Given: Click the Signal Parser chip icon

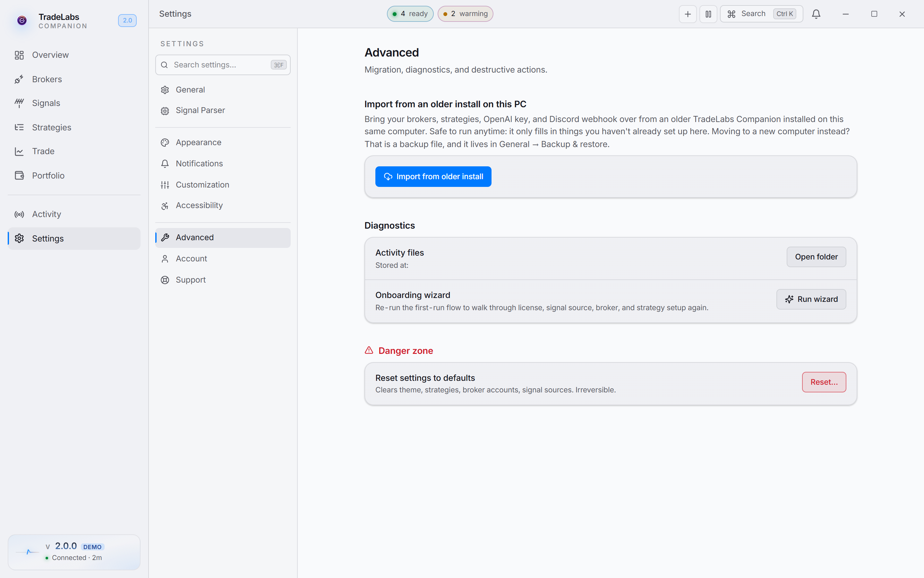Looking at the screenshot, I should (165, 111).
